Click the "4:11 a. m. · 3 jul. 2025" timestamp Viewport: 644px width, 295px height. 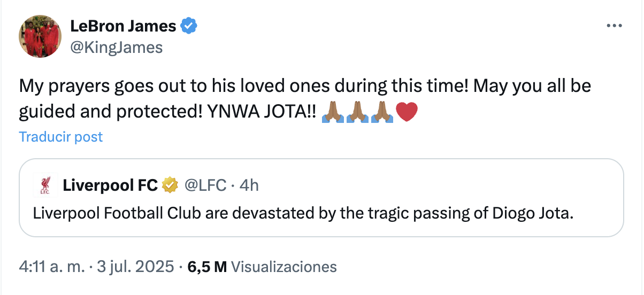96,266
